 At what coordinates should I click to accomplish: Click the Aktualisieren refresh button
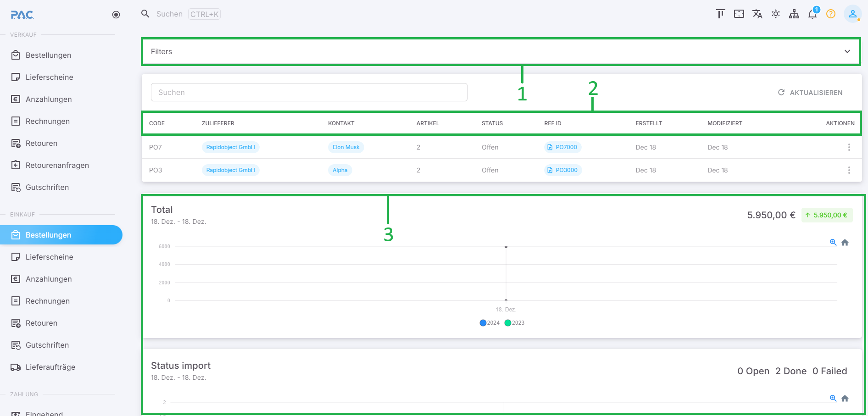click(x=810, y=93)
